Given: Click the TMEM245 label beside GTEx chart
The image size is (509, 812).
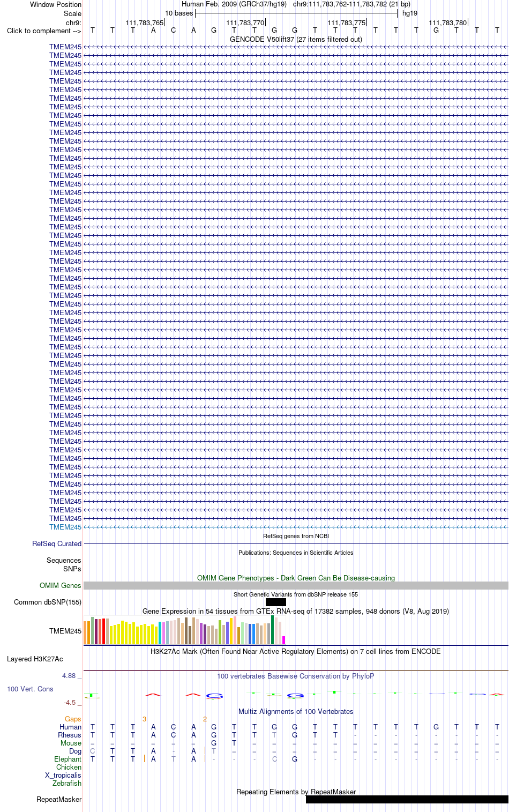Looking at the screenshot, I should [x=65, y=631].
